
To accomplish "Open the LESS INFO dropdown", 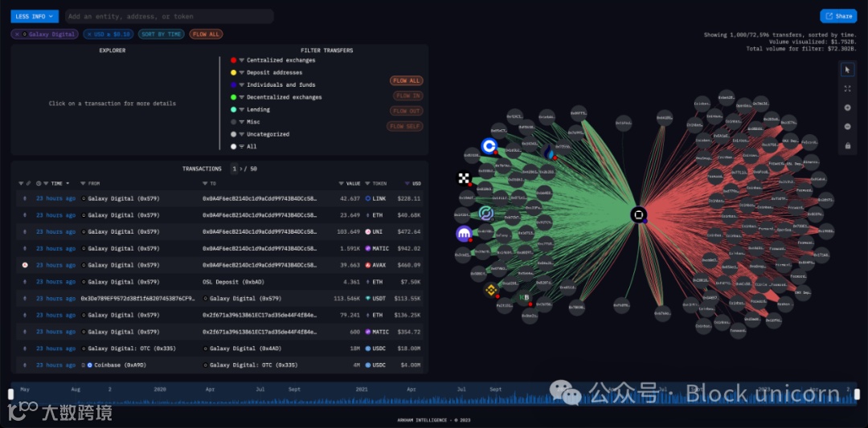I will [35, 17].
